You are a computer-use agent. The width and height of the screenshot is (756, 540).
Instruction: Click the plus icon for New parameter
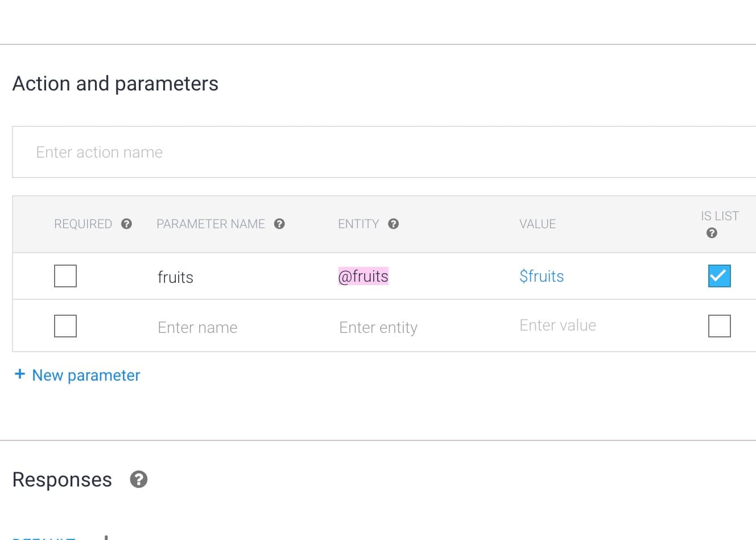(x=20, y=374)
